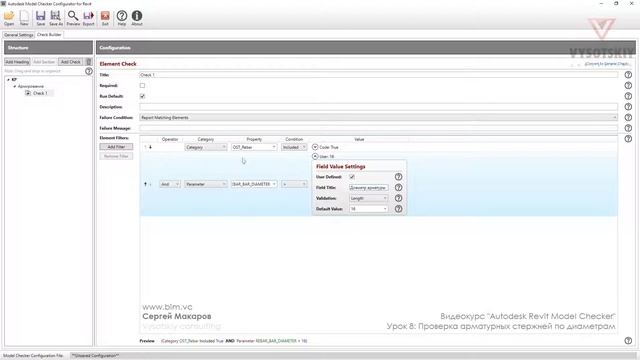The height and width of the screenshot is (360, 640).
Task: Click the help icon next to the Title field
Action: [628, 75]
